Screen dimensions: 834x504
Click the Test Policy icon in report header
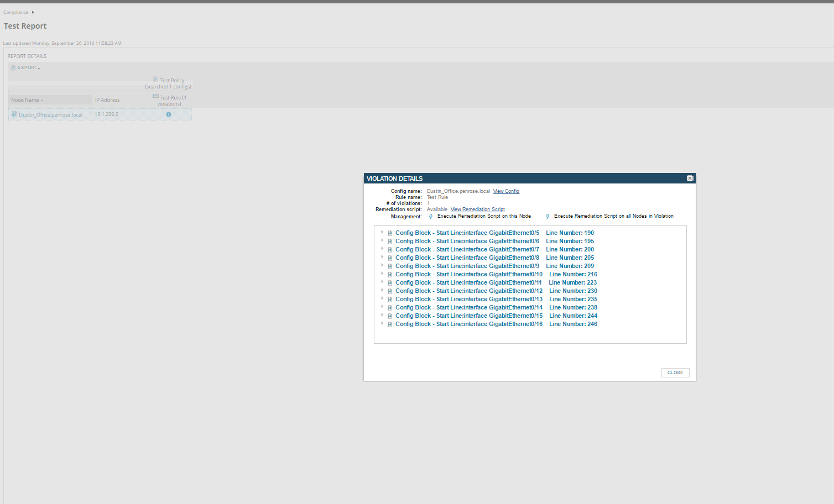(x=155, y=80)
